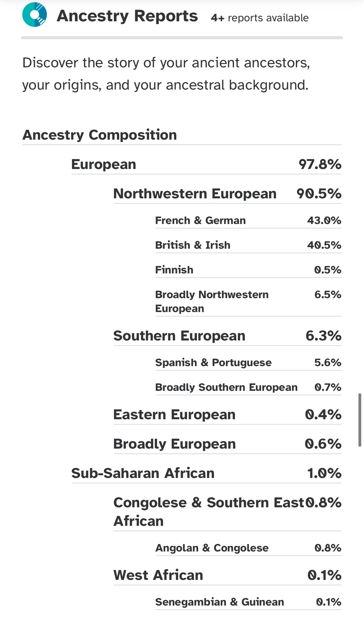
Task: Tap the '4+ reports available' text
Action: tap(260, 18)
